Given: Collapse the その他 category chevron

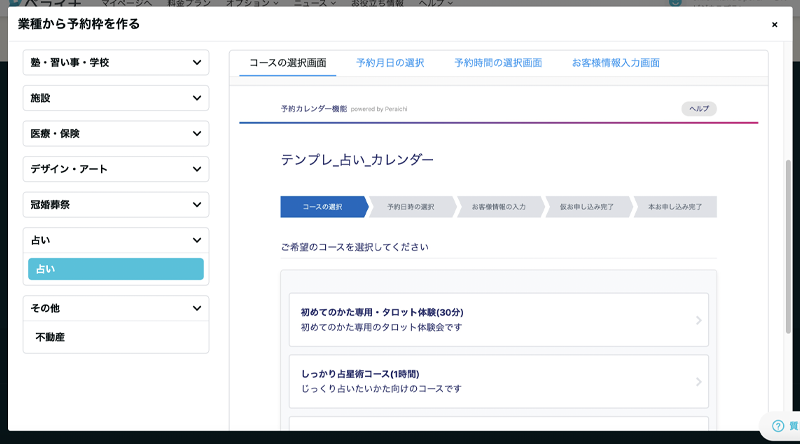Looking at the screenshot, I should click(x=197, y=309).
